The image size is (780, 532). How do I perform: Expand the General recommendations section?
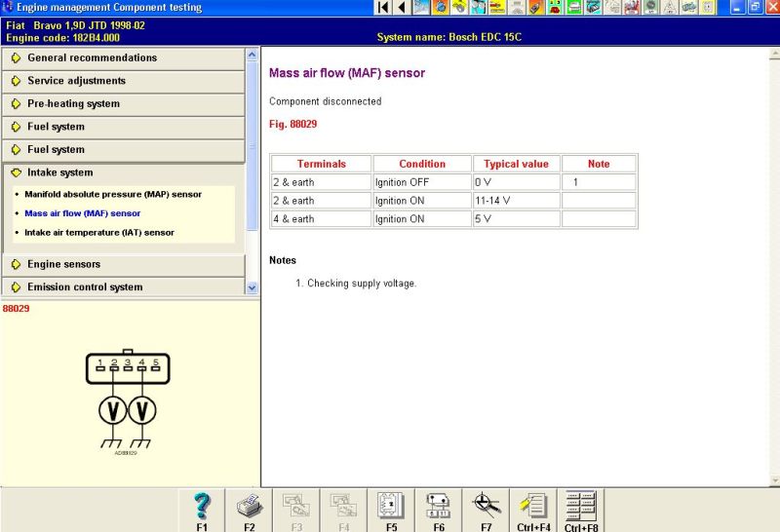click(92, 57)
